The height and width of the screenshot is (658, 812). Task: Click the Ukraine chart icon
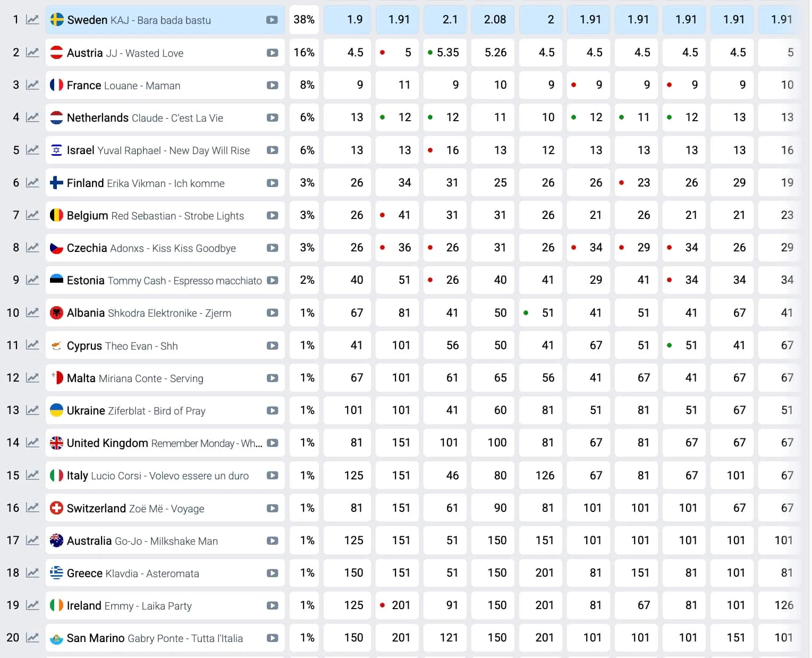(x=32, y=411)
